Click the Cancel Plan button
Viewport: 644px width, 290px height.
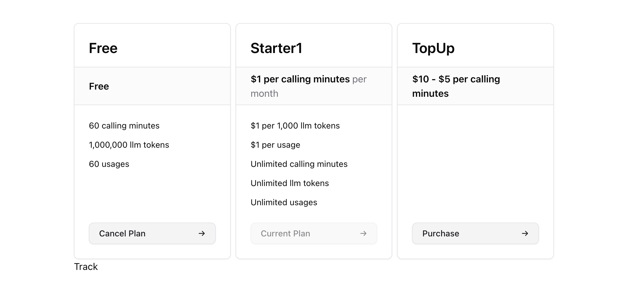[152, 233]
